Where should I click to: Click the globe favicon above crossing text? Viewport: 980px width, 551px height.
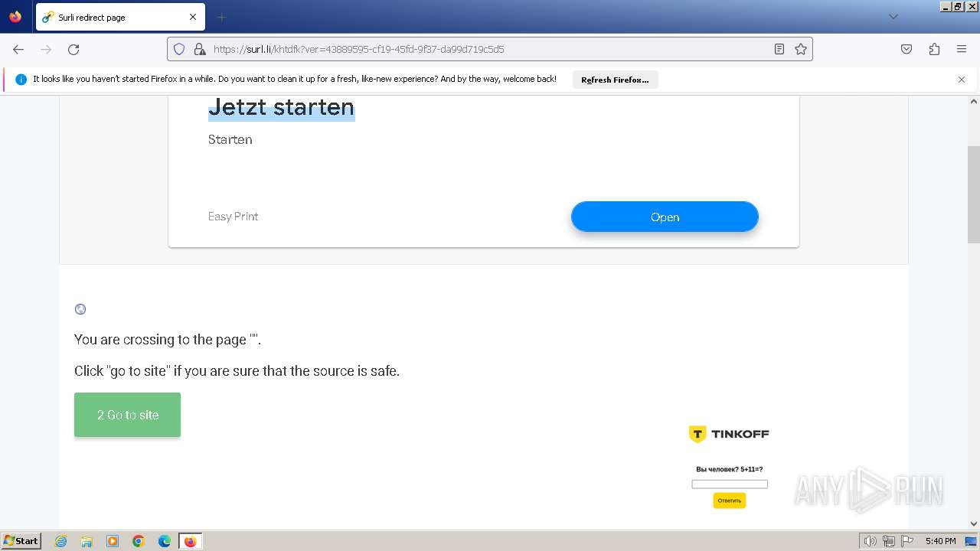point(80,309)
